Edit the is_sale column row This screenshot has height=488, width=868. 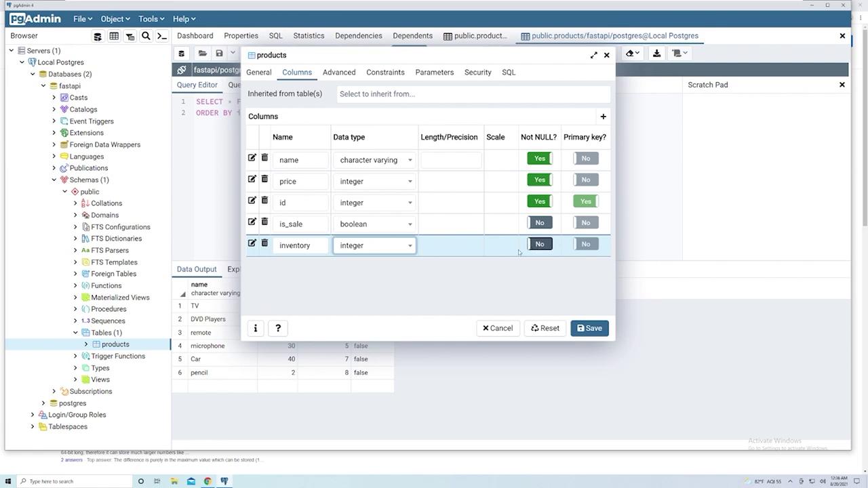(252, 222)
